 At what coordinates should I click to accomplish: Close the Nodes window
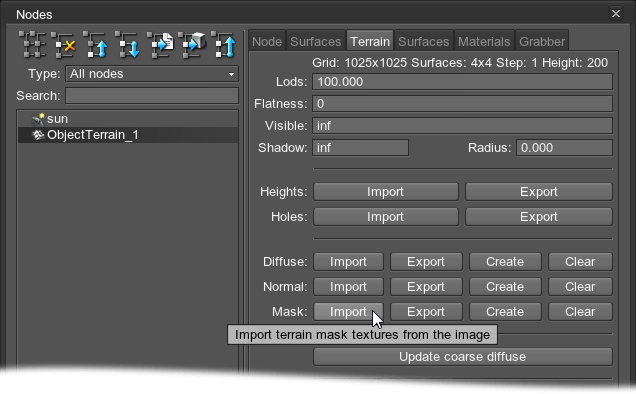point(616,13)
